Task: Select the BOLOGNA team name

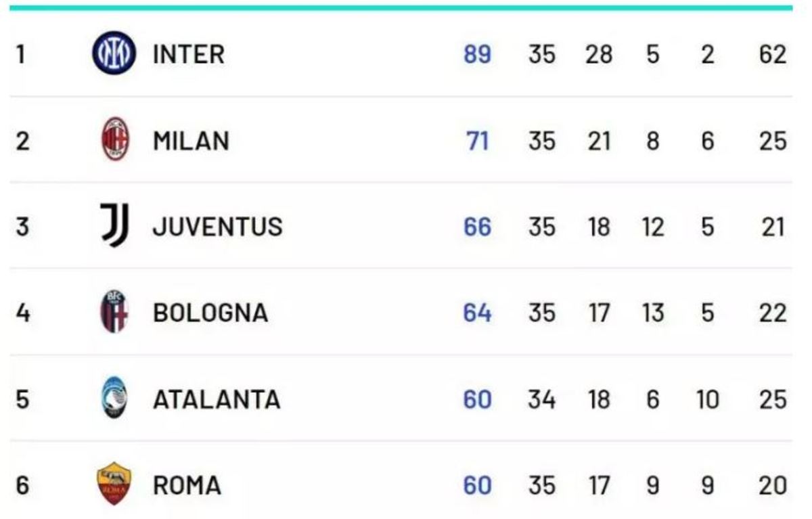Action: tap(210, 313)
